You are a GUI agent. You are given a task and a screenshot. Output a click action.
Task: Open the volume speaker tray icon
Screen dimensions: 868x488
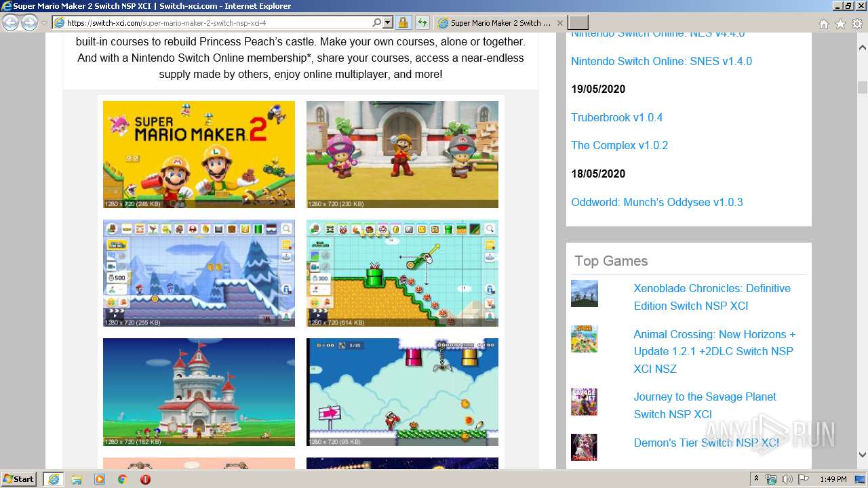point(787,479)
